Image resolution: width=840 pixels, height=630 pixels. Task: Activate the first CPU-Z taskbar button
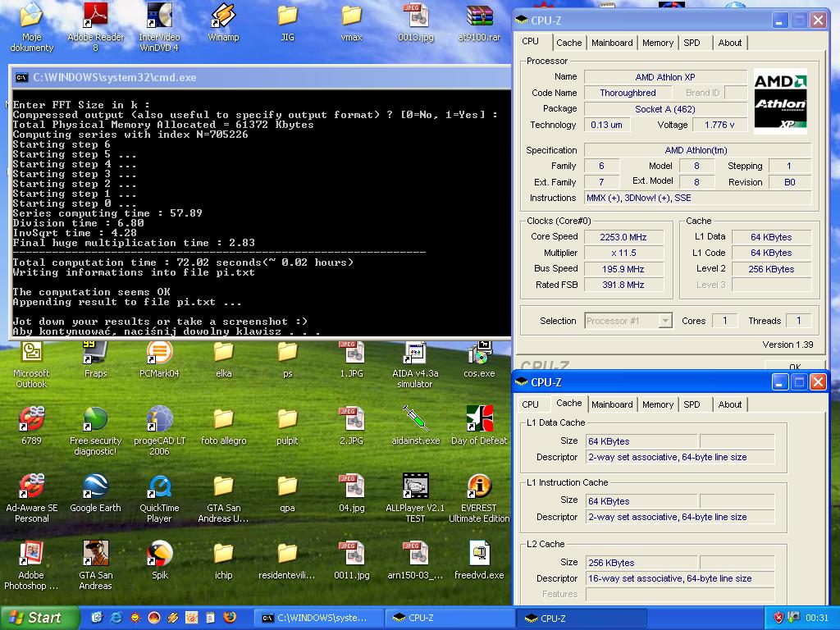coord(450,618)
